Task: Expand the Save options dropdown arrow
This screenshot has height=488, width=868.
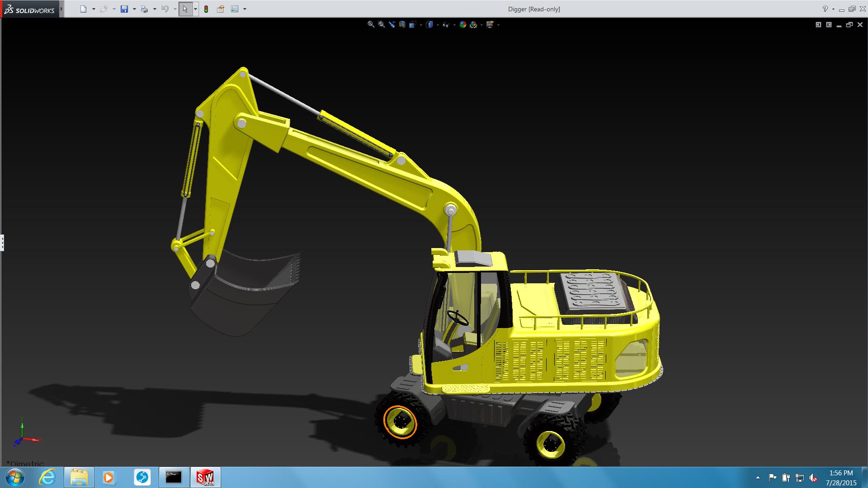Action: click(134, 9)
